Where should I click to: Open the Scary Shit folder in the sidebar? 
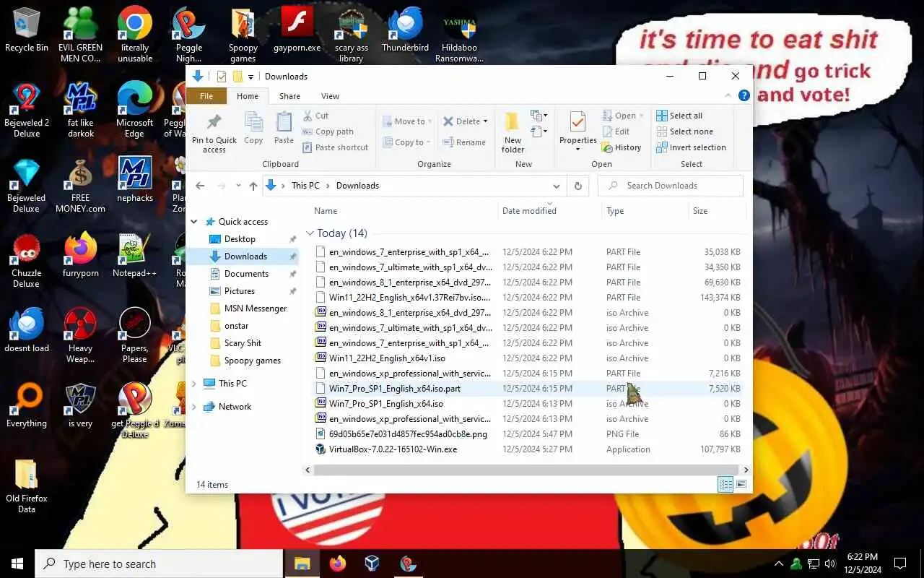243,343
